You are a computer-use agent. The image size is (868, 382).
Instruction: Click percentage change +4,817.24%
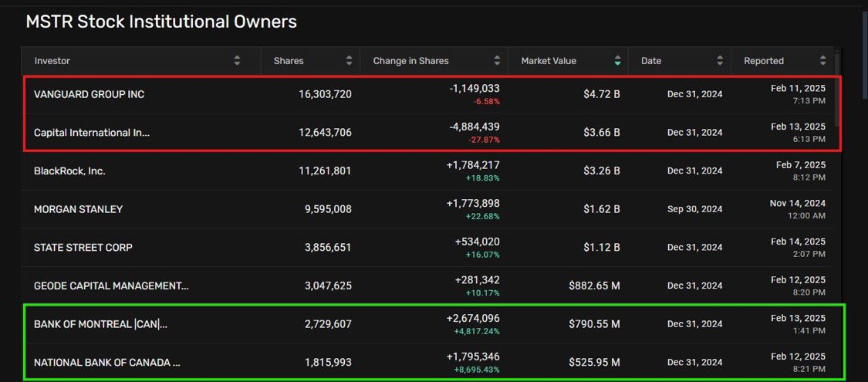pos(478,331)
